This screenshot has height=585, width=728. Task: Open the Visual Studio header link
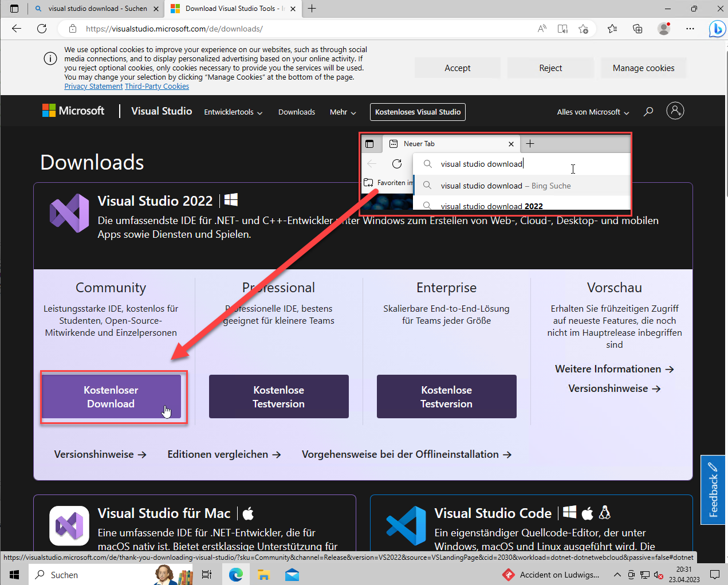point(162,111)
